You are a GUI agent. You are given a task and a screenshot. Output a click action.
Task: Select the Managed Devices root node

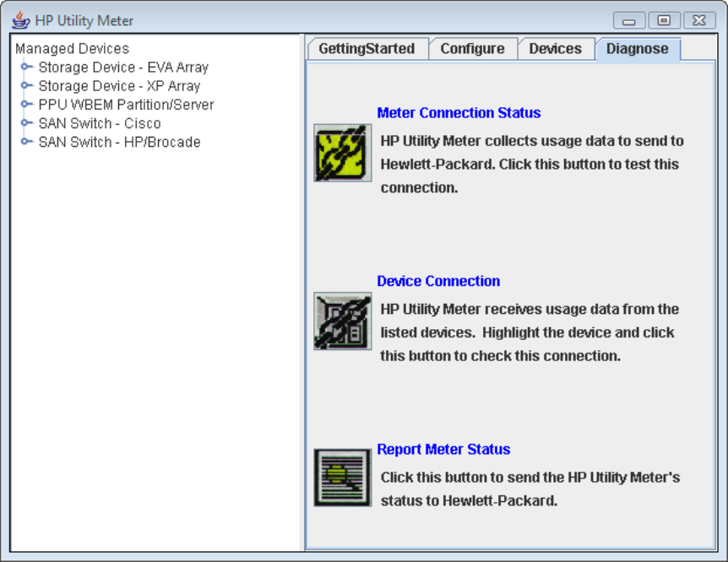(72, 48)
